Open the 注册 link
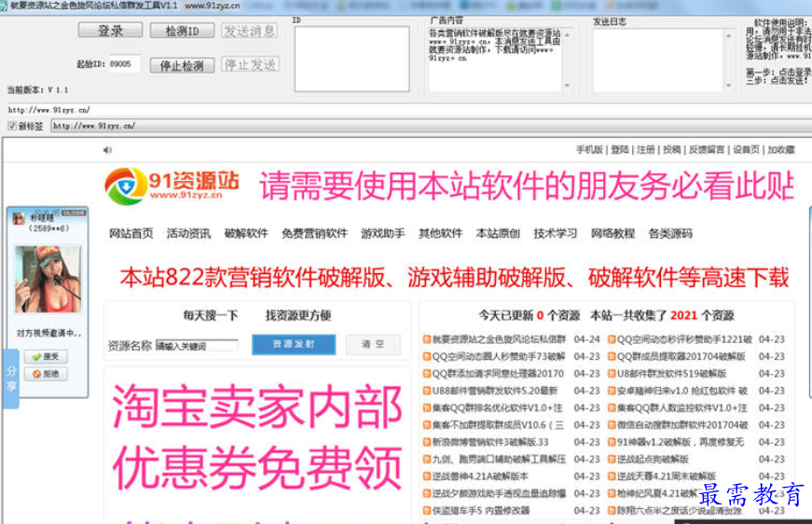The height and width of the screenshot is (524, 812). [x=646, y=149]
